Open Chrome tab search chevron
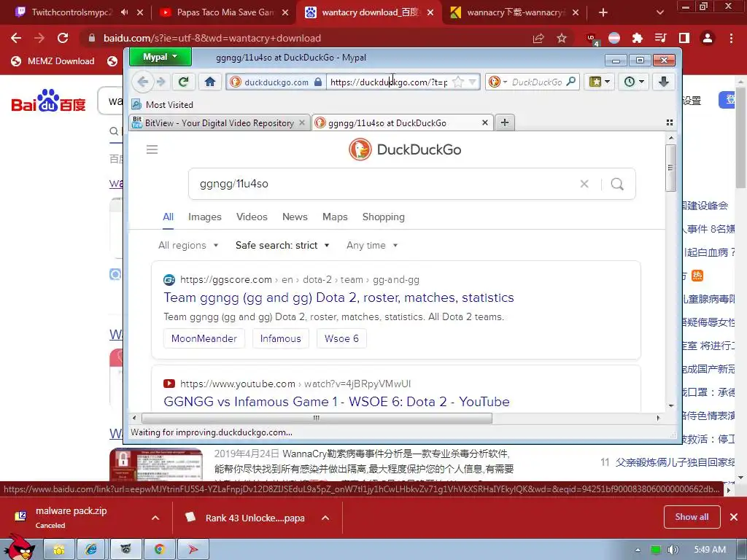This screenshot has width=747, height=560. 659,12
